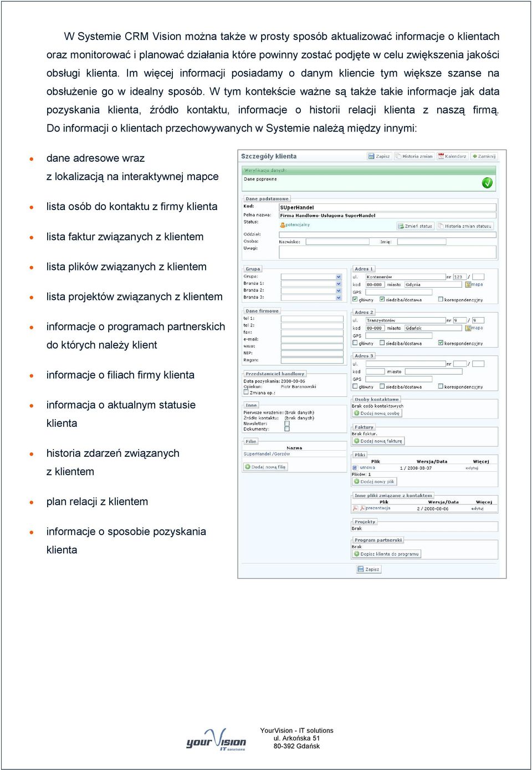
Task: Click Dodaj nową fakturę button
Action: 378,441
